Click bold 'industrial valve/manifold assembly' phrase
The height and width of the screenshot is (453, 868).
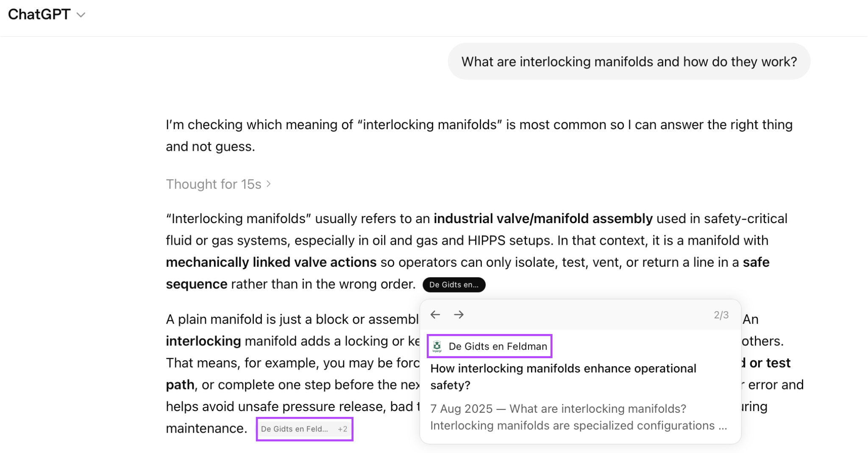click(x=543, y=218)
